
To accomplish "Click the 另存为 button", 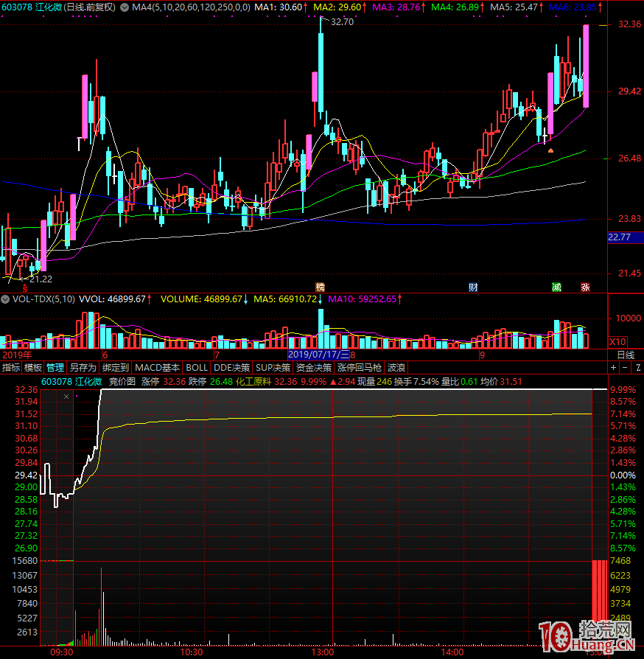I will [83, 368].
